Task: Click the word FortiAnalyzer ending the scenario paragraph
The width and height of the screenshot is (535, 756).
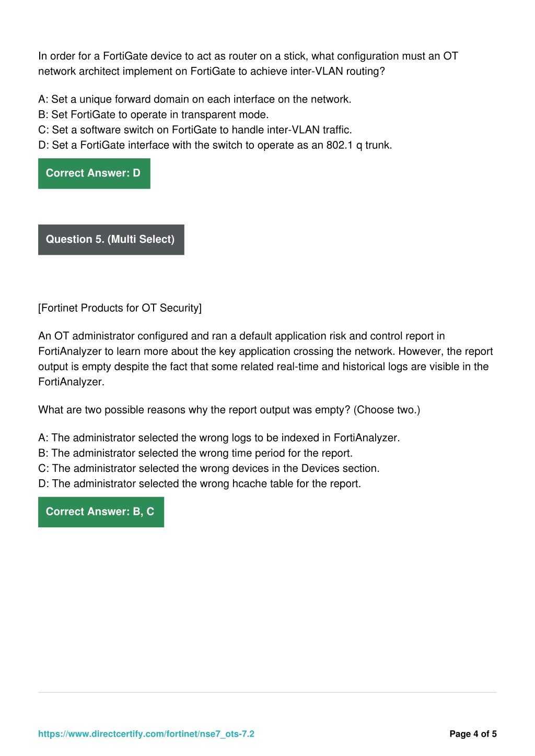Action: pyautogui.click(x=71, y=382)
